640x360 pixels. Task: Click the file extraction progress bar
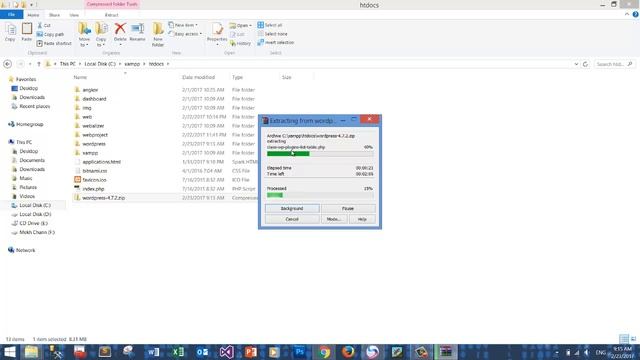pos(320,154)
